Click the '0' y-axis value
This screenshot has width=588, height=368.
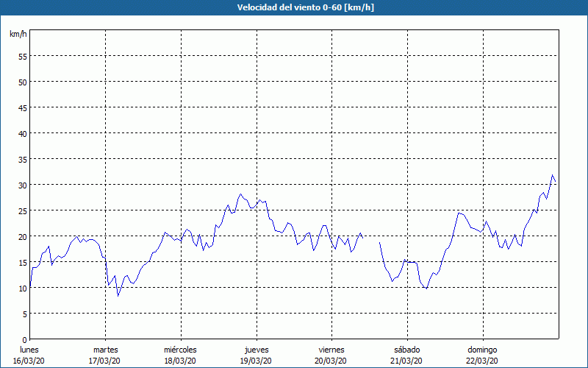(x=25, y=340)
